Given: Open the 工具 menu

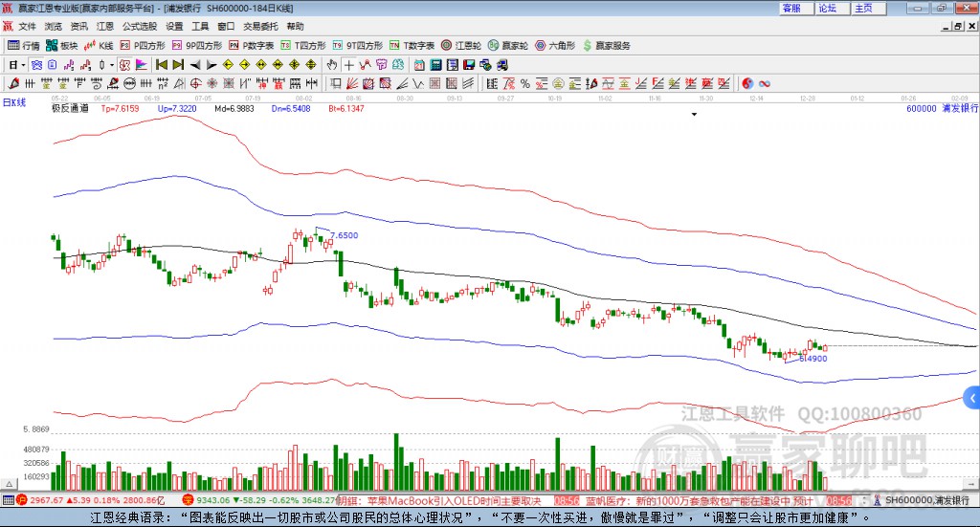Looking at the screenshot, I should (x=200, y=26).
